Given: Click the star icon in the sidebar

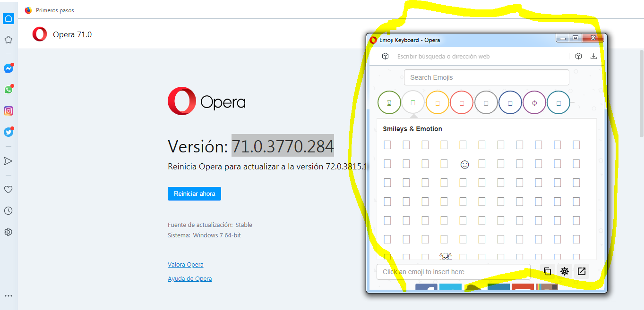Looking at the screenshot, I should pos(9,40).
